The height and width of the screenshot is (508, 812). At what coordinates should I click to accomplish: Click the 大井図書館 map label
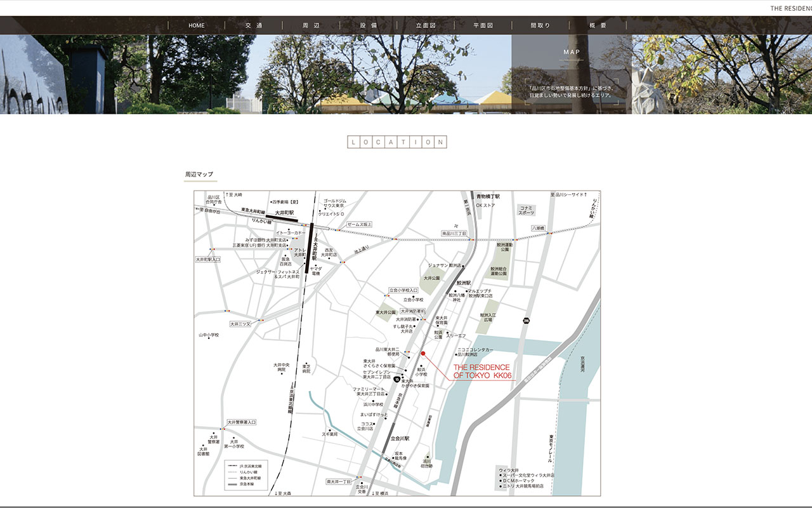[204, 451]
